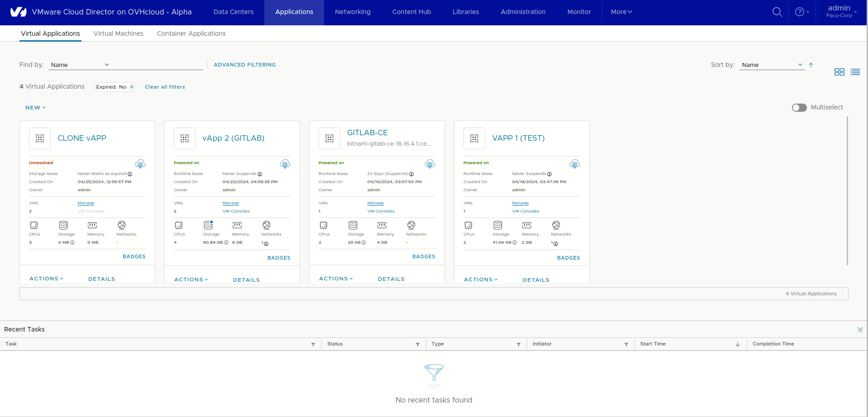Switch to card grid view
868x417 pixels.
click(x=839, y=71)
